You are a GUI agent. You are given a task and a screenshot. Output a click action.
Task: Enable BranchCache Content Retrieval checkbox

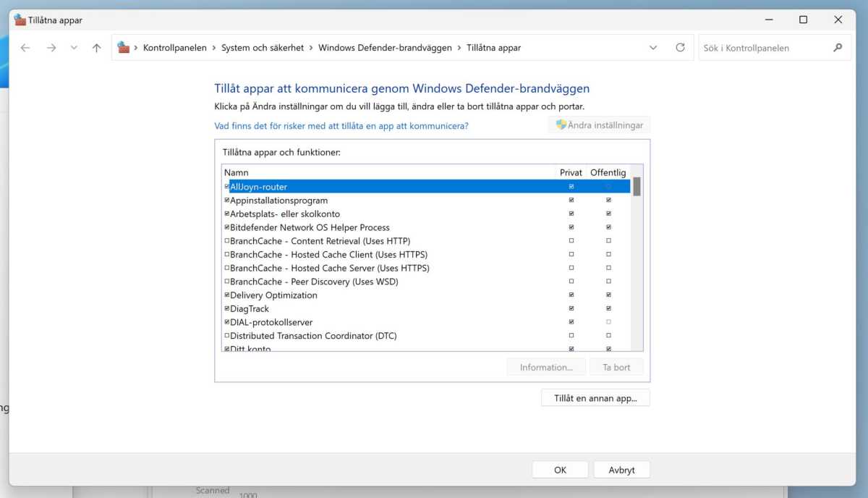click(x=227, y=241)
